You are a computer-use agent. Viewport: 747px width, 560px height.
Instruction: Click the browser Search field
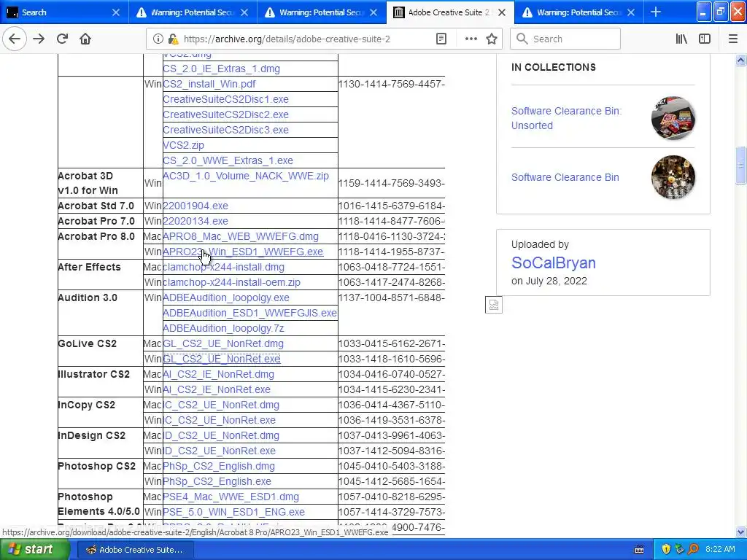tap(565, 39)
